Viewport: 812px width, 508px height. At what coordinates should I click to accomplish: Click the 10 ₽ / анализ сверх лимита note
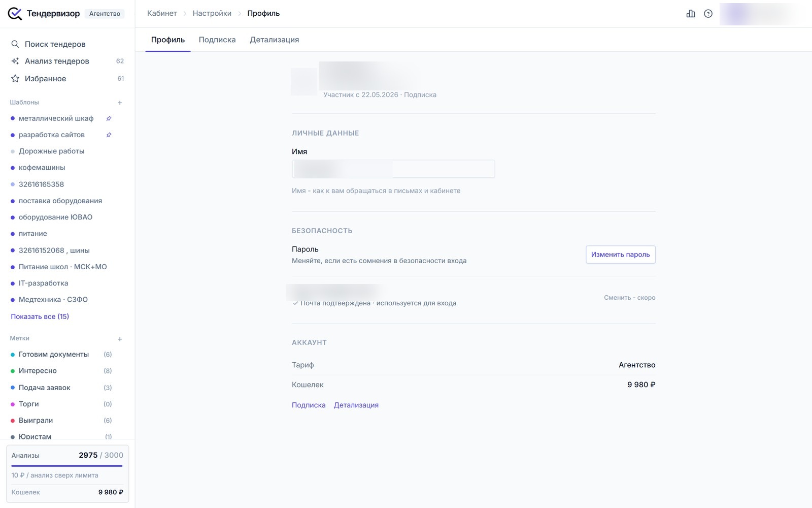pyautogui.click(x=55, y=475)
